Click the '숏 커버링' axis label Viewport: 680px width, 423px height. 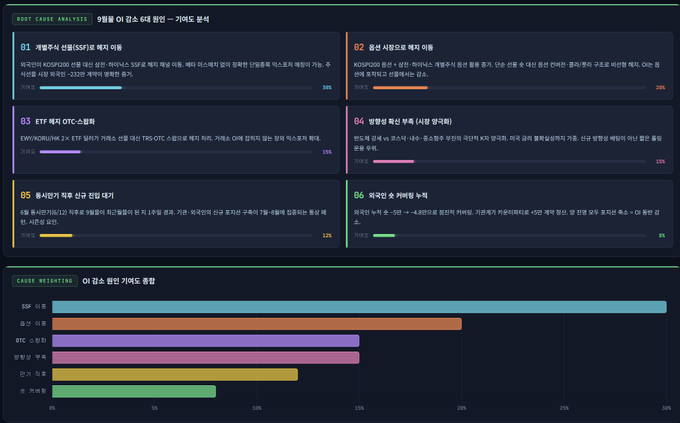click(33, 391)
